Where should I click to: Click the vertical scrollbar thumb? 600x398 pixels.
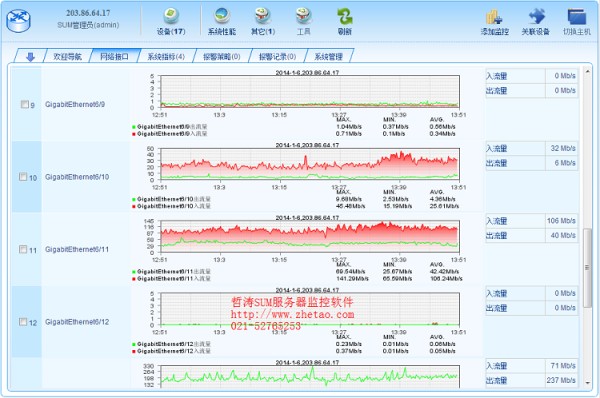(587, 268)
